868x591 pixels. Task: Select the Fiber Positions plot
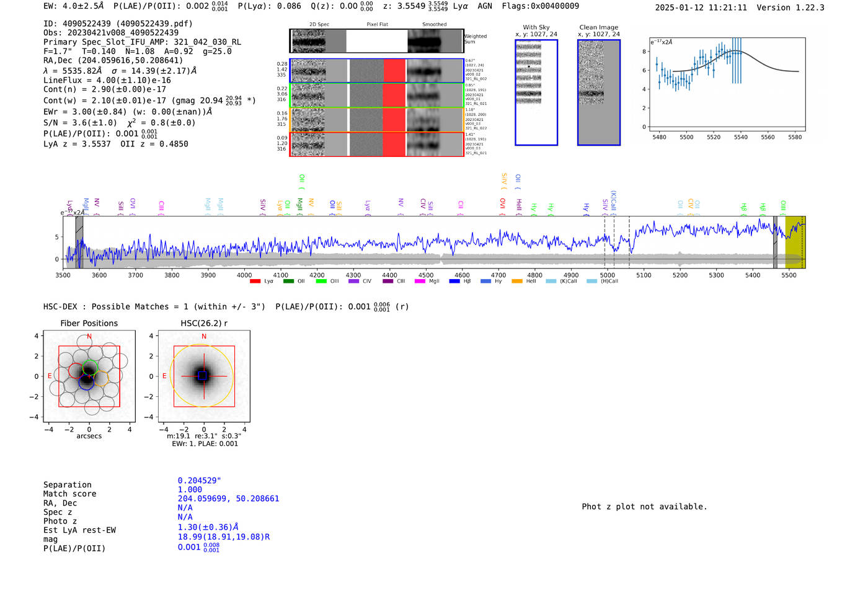click(x=89, y=376)
